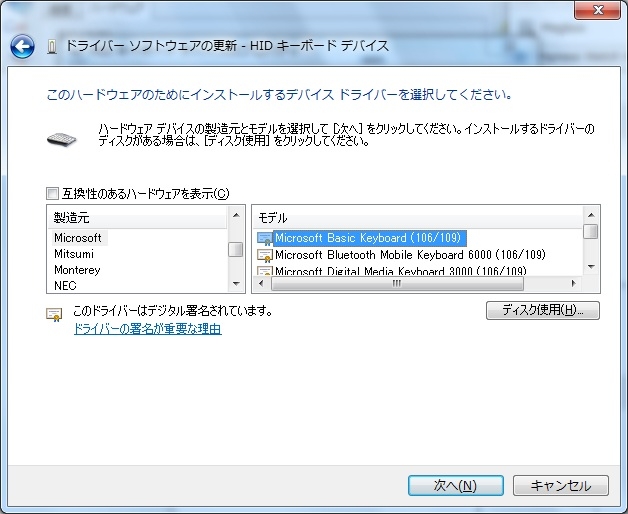This screenshot has height=514, width=628.
Task: Select NEC in manufacturer list
Action: (65, 286)
